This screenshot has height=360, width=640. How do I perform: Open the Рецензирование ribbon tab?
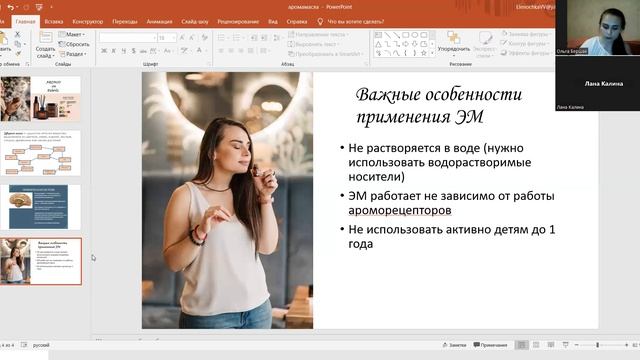(x=238, y=22)
